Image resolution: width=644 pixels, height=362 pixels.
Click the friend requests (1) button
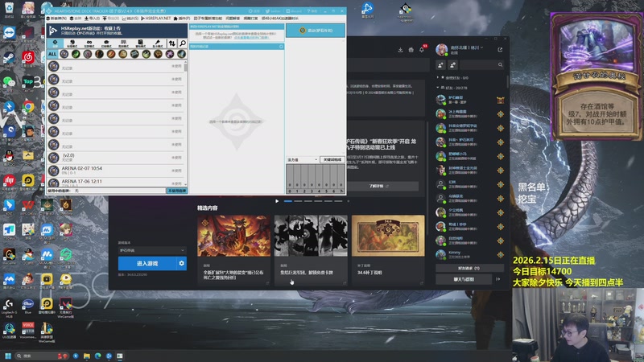click(469, 268)
